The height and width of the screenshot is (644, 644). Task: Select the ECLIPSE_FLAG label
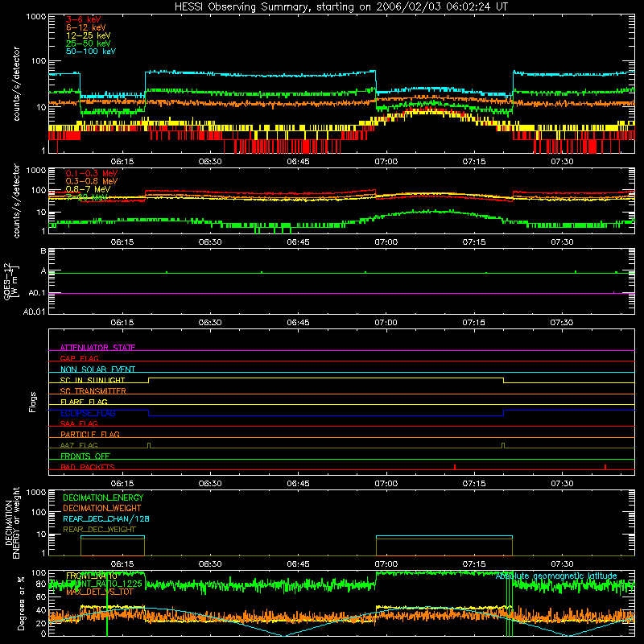88,413
